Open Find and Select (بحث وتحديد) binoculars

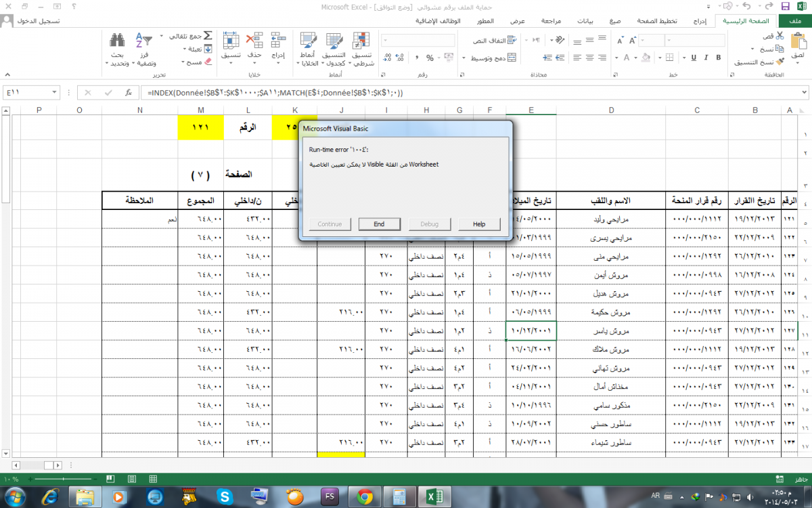[117, 49]
